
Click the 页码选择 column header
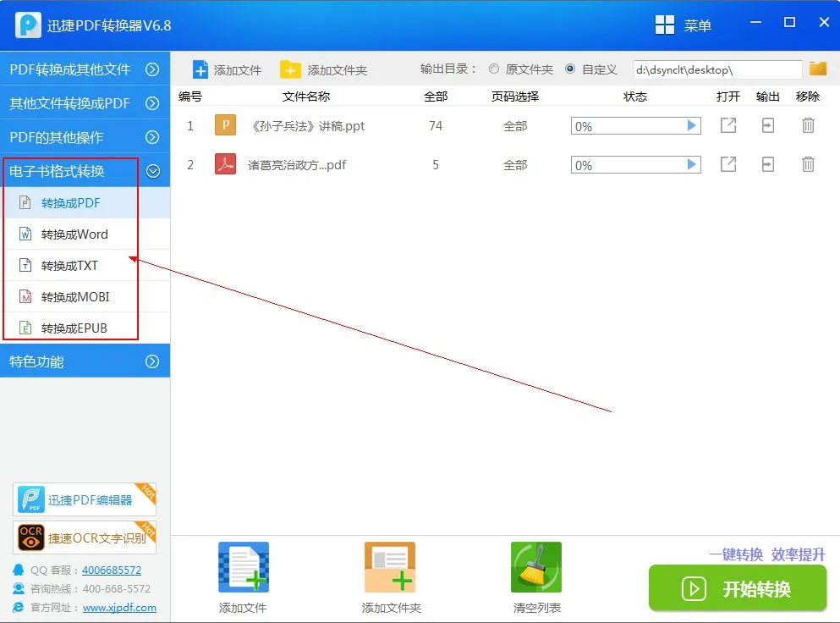[515, 96]
